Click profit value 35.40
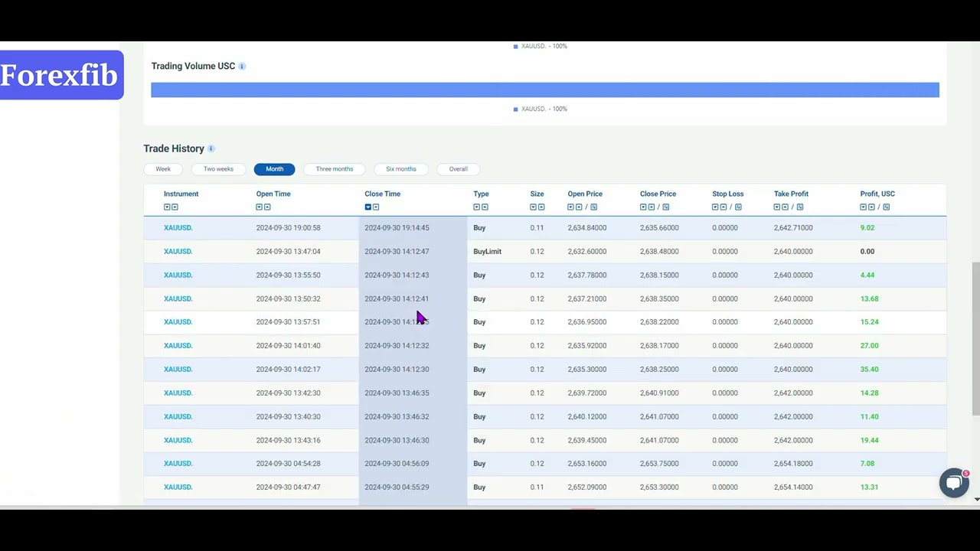980x551 pixels. pyautogui.click(x=869, y=370)
